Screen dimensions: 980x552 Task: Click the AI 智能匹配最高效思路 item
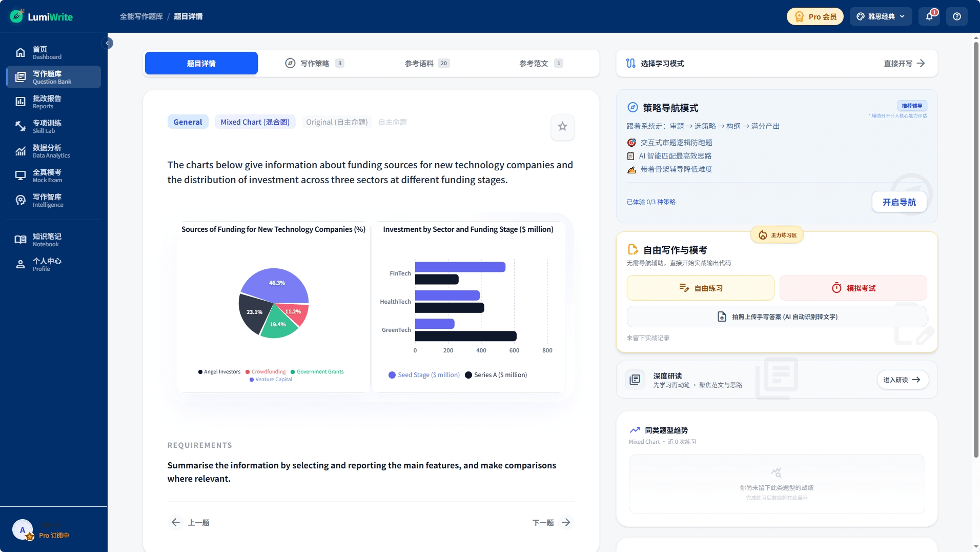(x=669, y=156)
